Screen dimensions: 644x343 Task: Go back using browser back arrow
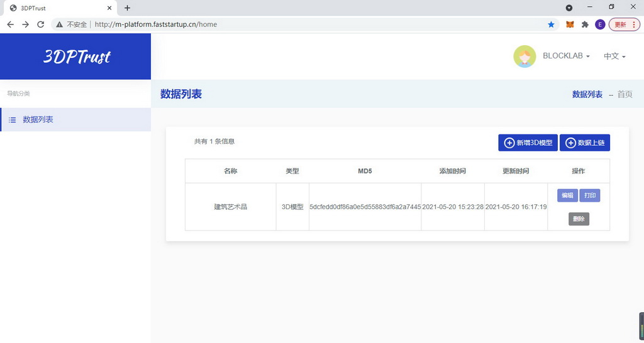tap(10, 24)
